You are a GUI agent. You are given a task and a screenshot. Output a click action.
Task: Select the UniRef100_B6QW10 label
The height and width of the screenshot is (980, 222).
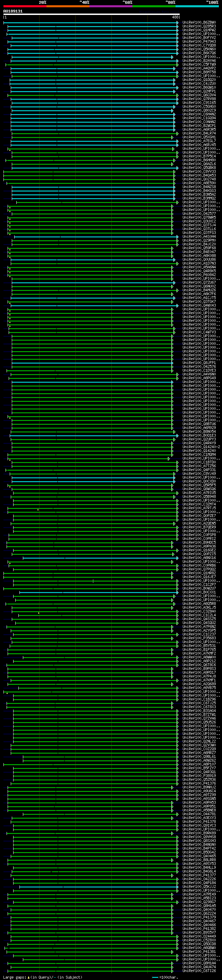pos(199,88)
